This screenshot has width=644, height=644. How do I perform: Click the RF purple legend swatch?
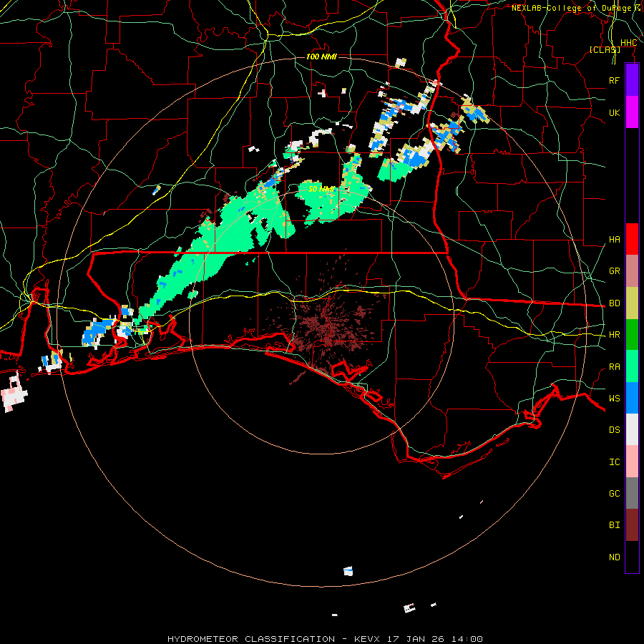[632, 80]
